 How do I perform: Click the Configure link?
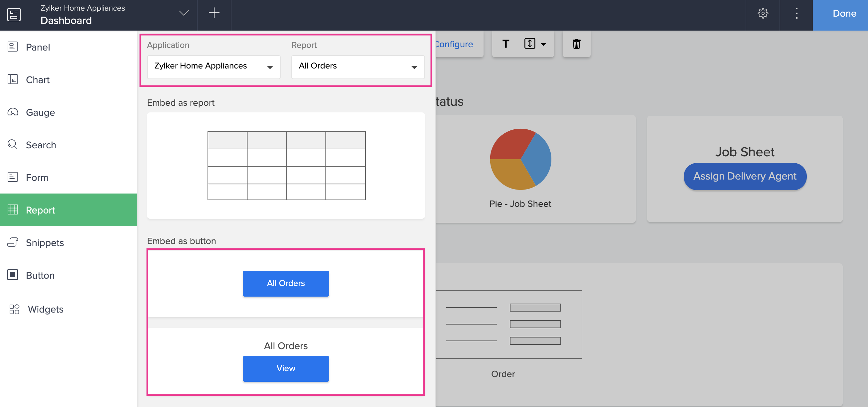coord(454,44)
